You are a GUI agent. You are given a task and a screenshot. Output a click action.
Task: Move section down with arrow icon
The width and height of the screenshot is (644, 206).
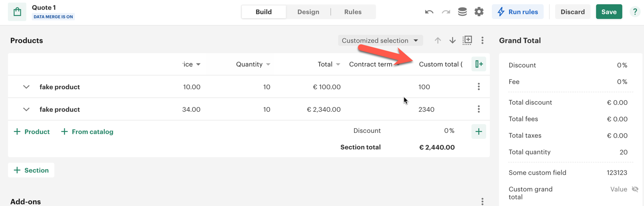(x=453, y=40)
